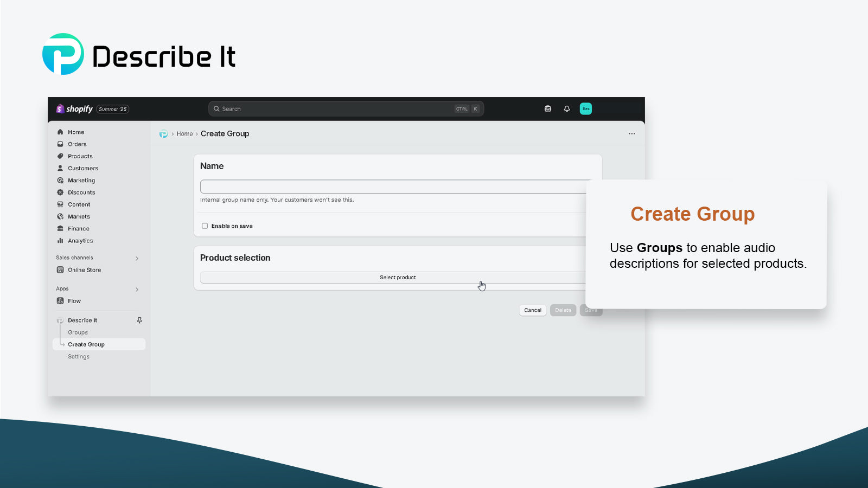Screen dimensions: 868x488
Task: Expand the Sales channels section
Action: coord(137,259)
